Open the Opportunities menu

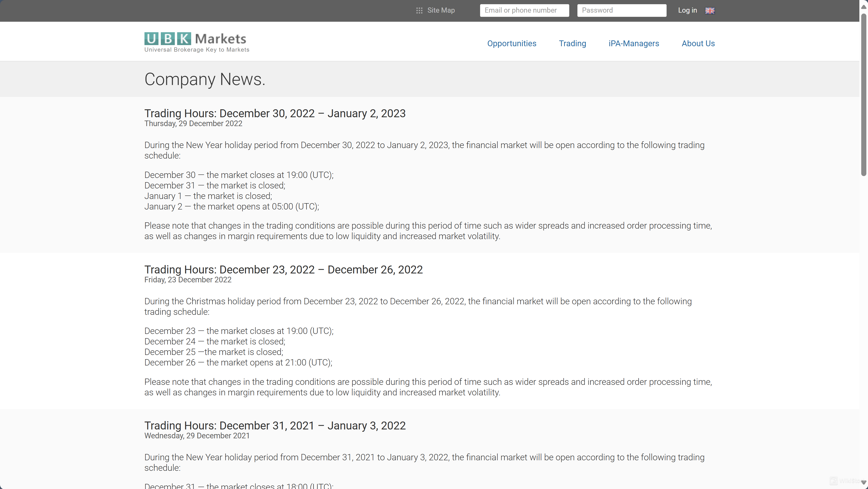point(512,43)
